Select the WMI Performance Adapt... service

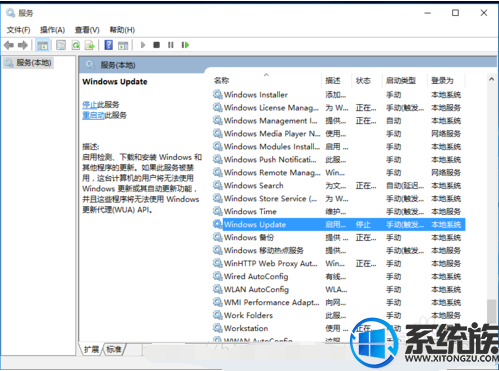coord(272,303)
